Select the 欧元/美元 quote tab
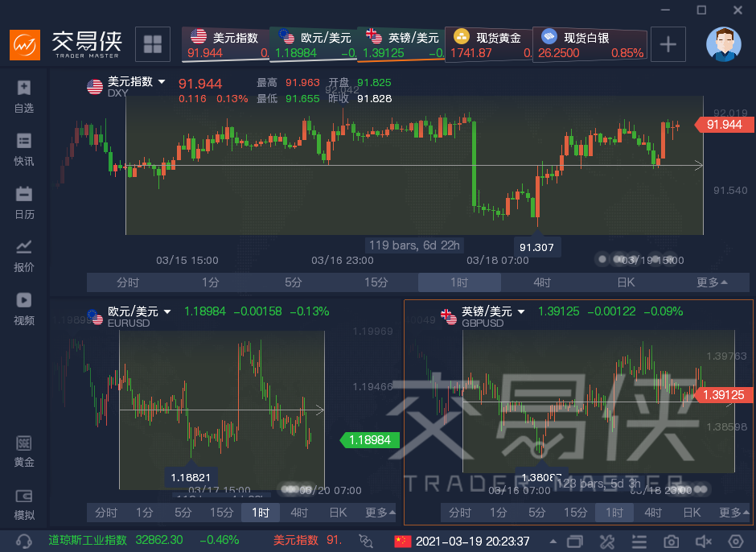The image size is (756, 552). 314,44
